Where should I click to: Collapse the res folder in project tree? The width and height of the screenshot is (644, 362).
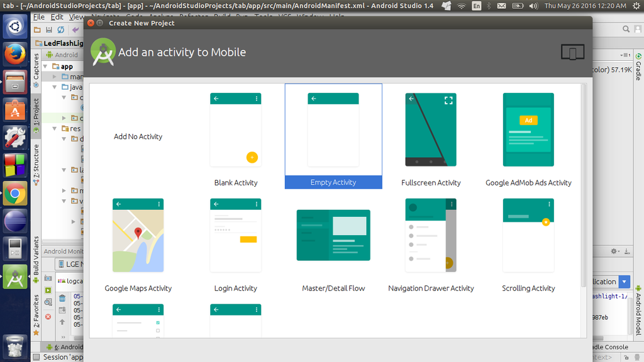coord(55,128)
